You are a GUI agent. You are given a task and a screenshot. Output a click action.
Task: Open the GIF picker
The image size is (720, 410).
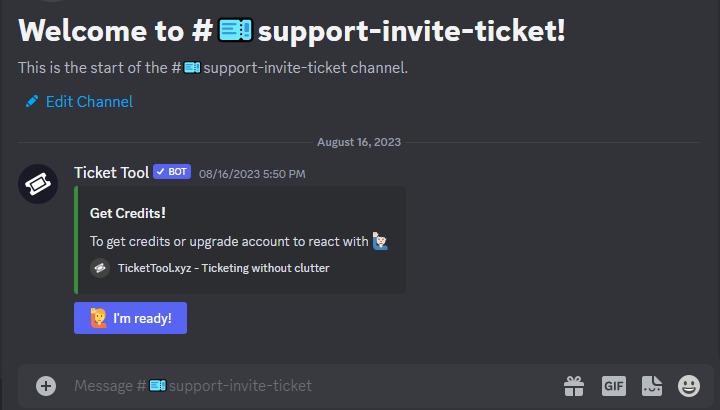[614, 386]
